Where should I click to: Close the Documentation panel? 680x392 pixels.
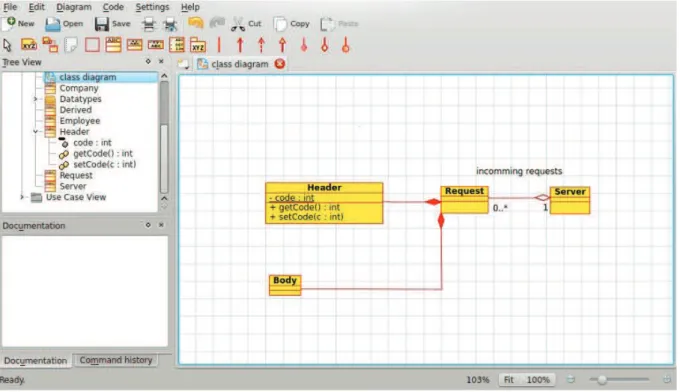click(161, 225)
